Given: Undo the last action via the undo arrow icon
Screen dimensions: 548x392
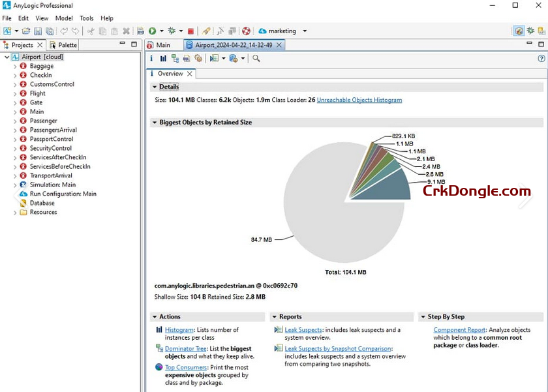Looking at the screenshot, I should click(x=63, y=31).
